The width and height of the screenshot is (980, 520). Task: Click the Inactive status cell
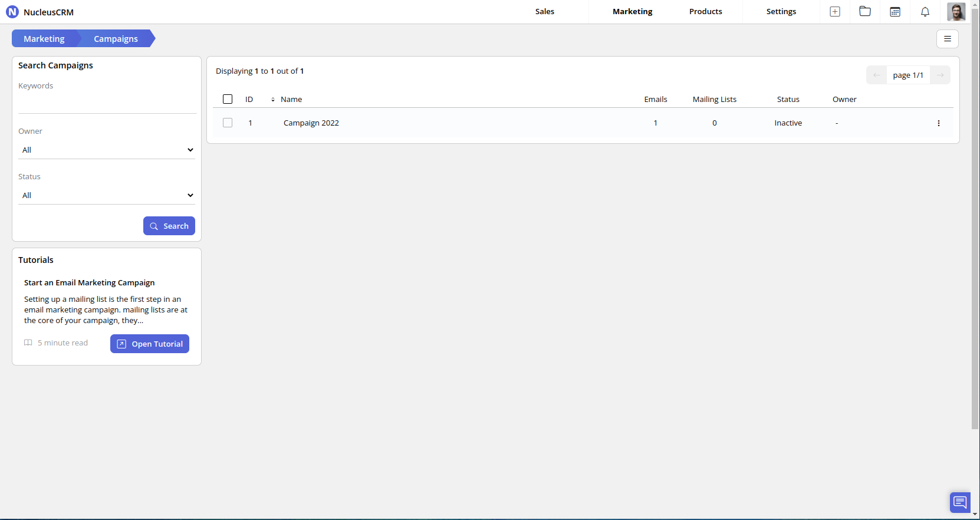coord(788,123)
